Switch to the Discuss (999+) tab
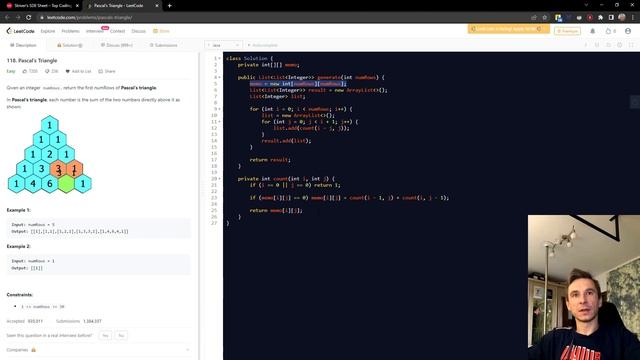Viewport: 640px width, 360px height. (117, 45)
